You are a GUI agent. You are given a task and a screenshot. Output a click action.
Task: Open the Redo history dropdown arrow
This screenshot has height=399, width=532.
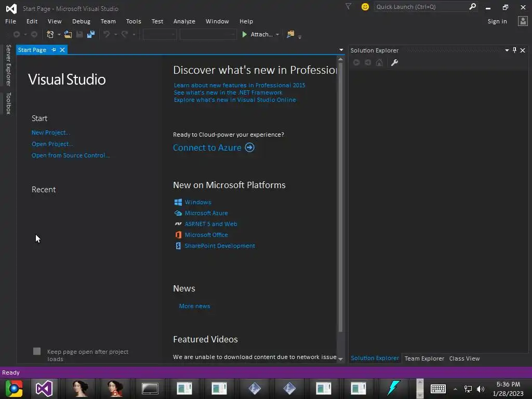click(x=134, y=35)
